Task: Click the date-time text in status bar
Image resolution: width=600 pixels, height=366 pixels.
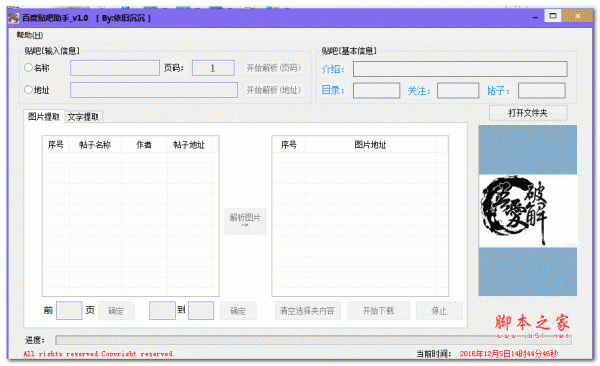Action: coord(509,354)
